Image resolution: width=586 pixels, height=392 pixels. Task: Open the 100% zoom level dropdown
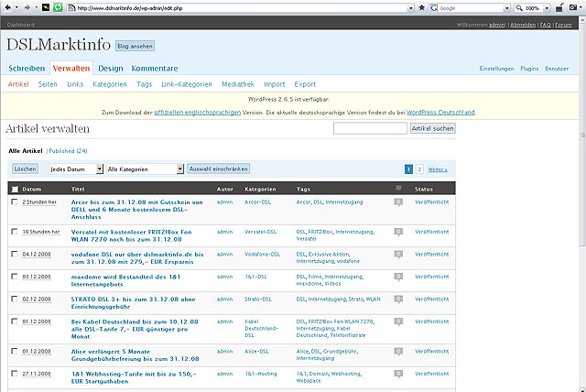click(547, 8)
